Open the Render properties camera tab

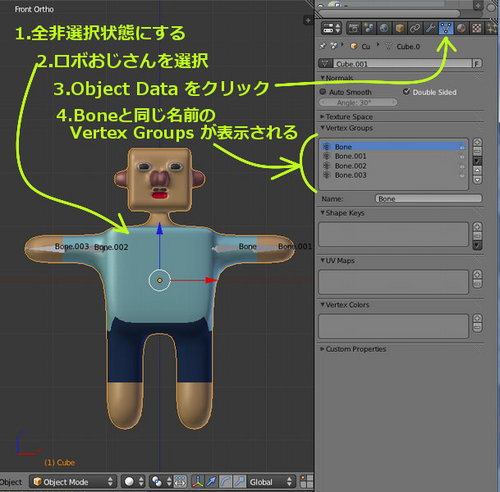tap(353, 28)
